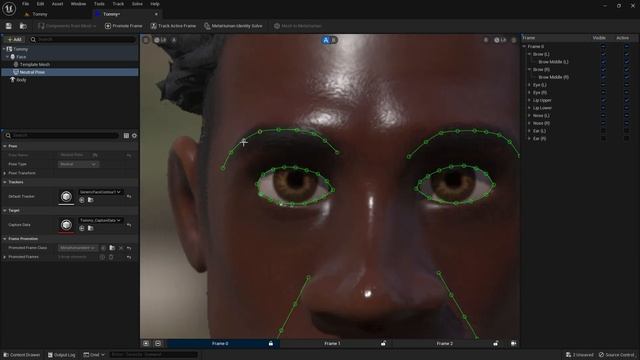
Task: Expand Pose Transform property
Action: click(5, 173)
